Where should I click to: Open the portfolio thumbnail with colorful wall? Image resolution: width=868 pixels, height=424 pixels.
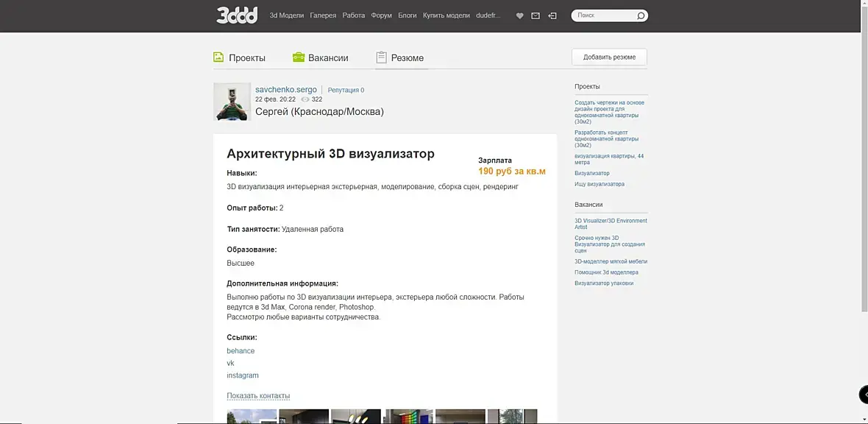(x=408, y=416)
